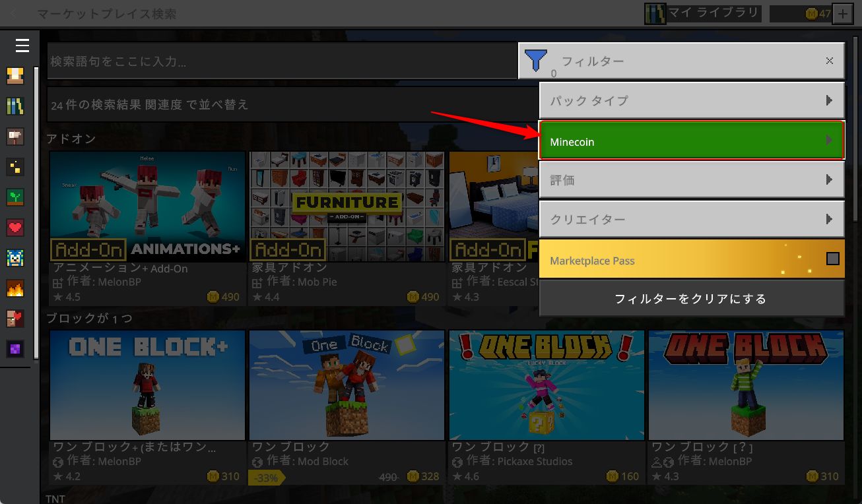862x504 pixels.
Task: Click the world icon beside 作者: Pickaxe Studios
Action: coord(457,462)
